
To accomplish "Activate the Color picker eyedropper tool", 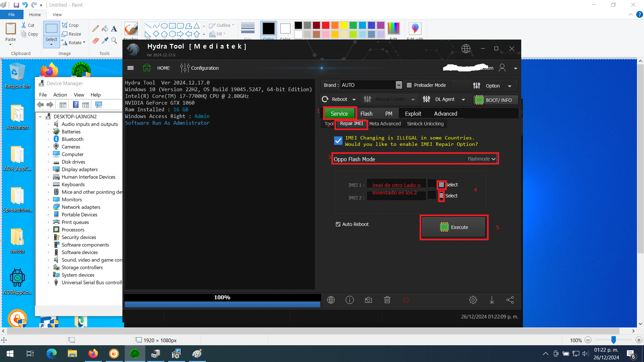I will point(105,41).
